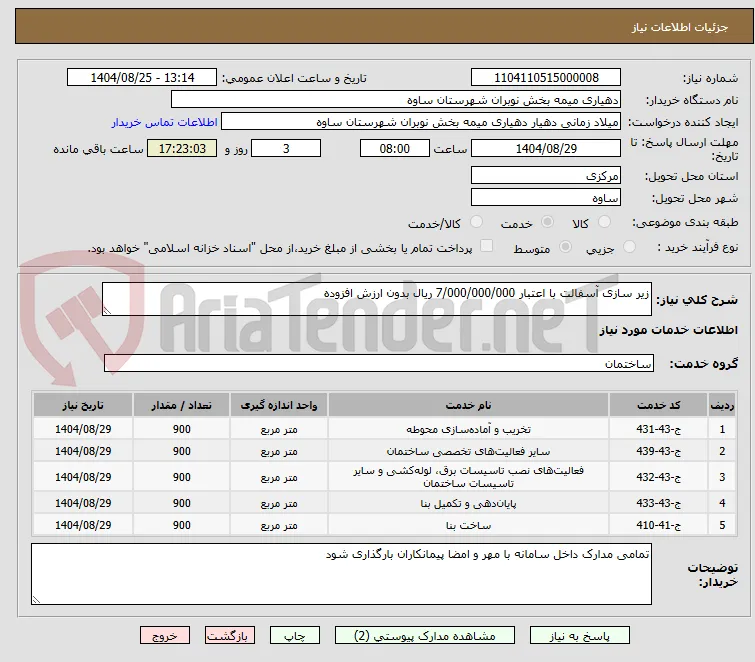Click the شرح کلی نیاز description box
755x662 pixels.
377,299
